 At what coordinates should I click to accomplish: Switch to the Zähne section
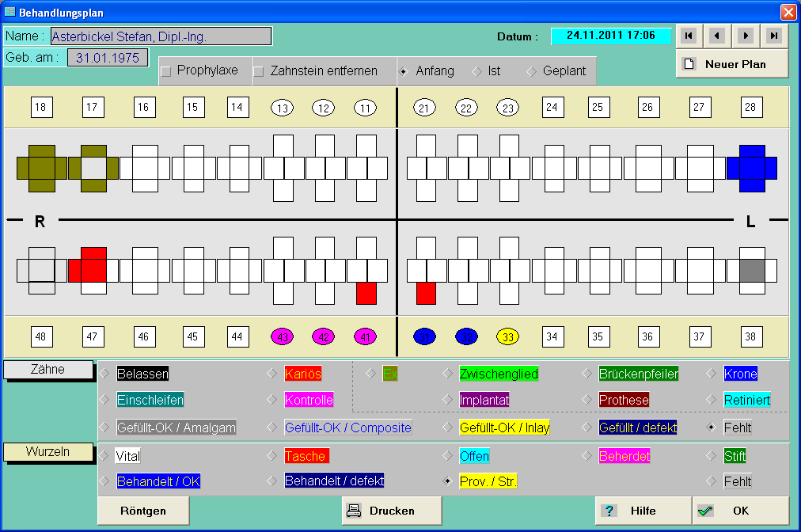[49, 369]
